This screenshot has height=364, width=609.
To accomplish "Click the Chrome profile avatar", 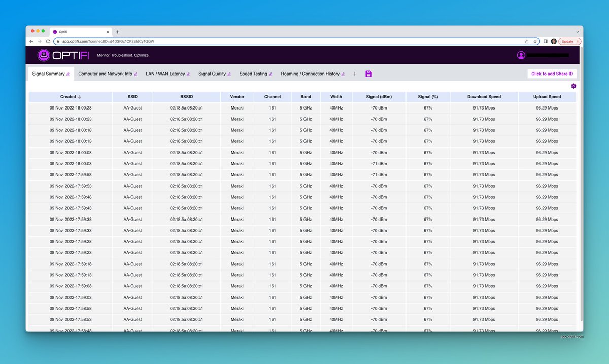I will pyautogui.click(x=553, y=41).
